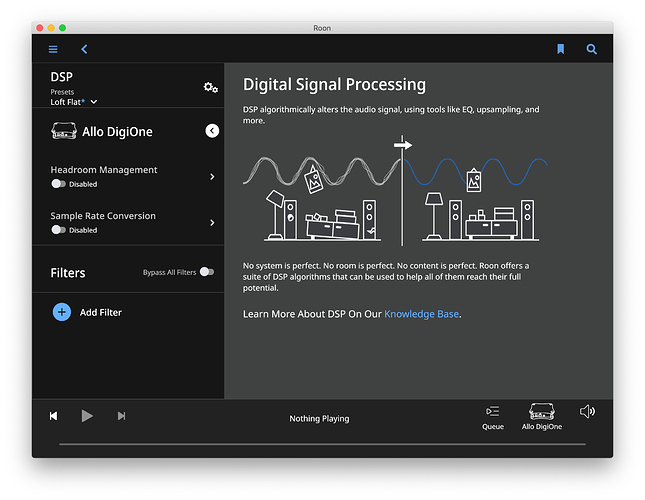
Task: Open the Loft Flat presets dropdown
Action: click(74, 102)
